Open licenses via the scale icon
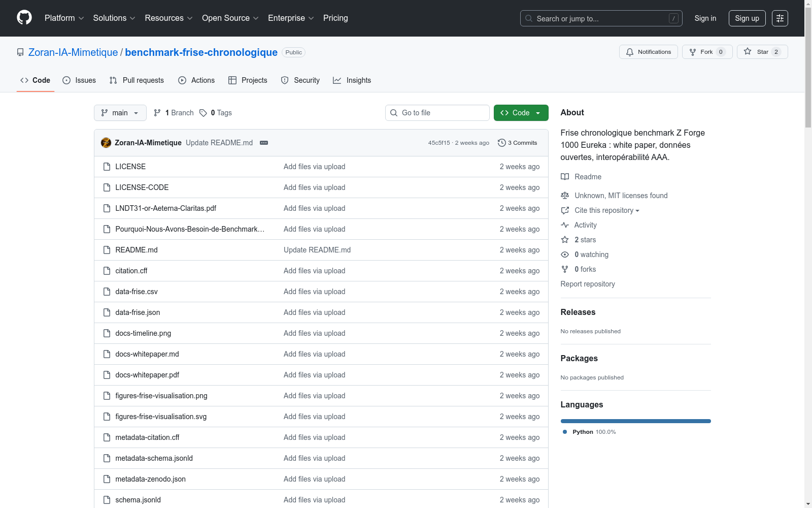This screenshot has height=508, width=812. click(x=565, y=196)
